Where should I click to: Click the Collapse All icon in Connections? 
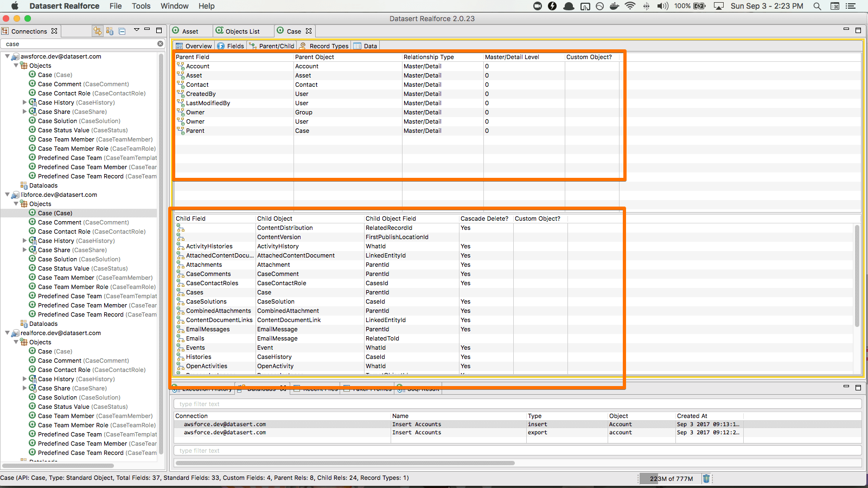[122, 31]
